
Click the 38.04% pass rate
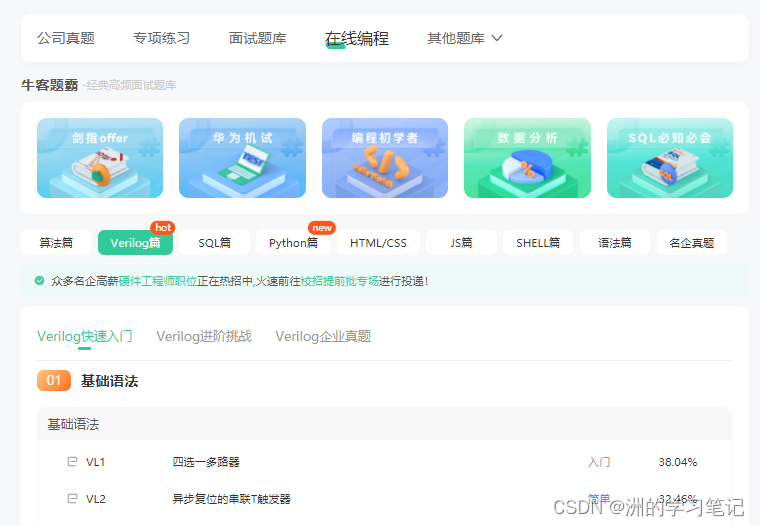[x=678, y=462]
